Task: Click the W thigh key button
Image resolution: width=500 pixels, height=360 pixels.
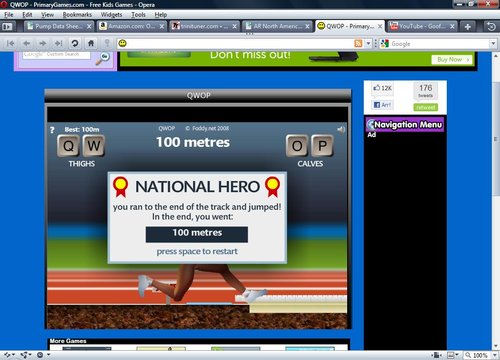Action: click(x=94, y=146)
